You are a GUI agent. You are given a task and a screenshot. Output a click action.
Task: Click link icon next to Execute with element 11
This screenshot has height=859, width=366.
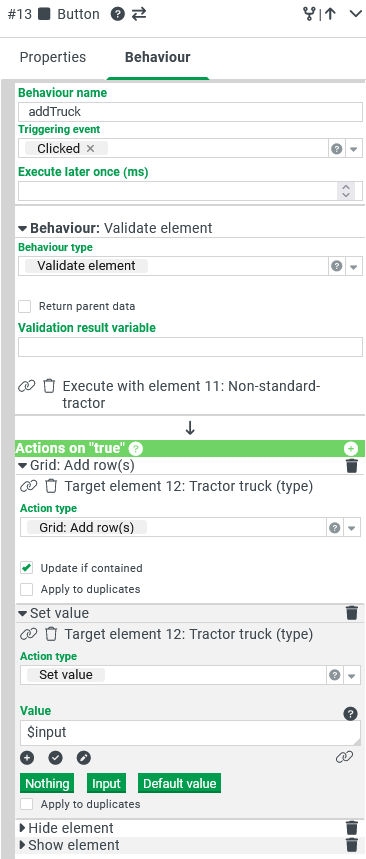[x=26, y=386]
